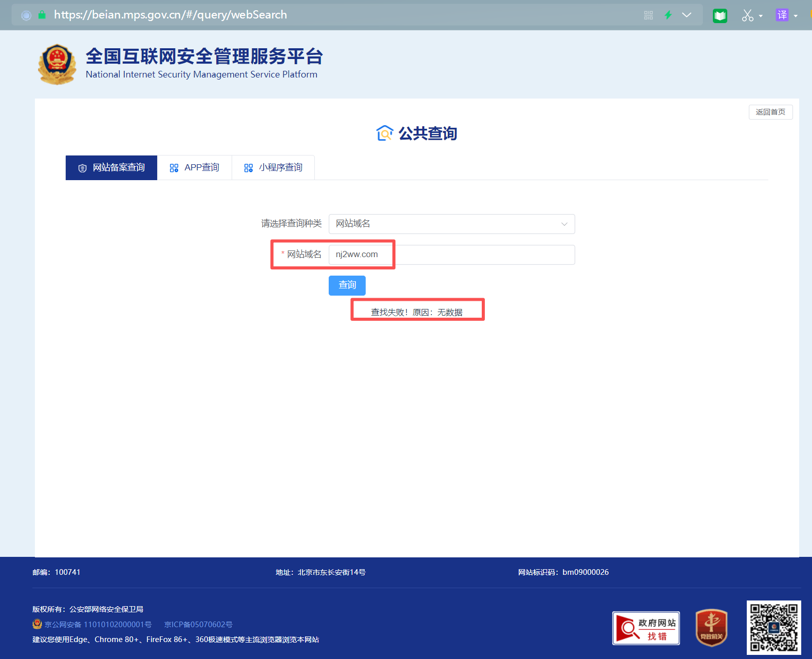Click the red 党政机关 shield badge
Image resolution: width=812 pixels, height=659 pixels.
click(x=711, y=628)
